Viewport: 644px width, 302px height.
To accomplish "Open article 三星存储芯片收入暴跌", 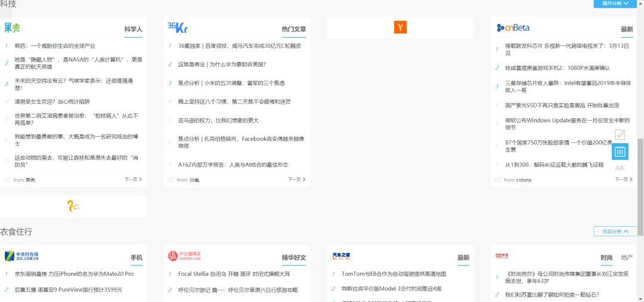I will click(x=568, y=87).
